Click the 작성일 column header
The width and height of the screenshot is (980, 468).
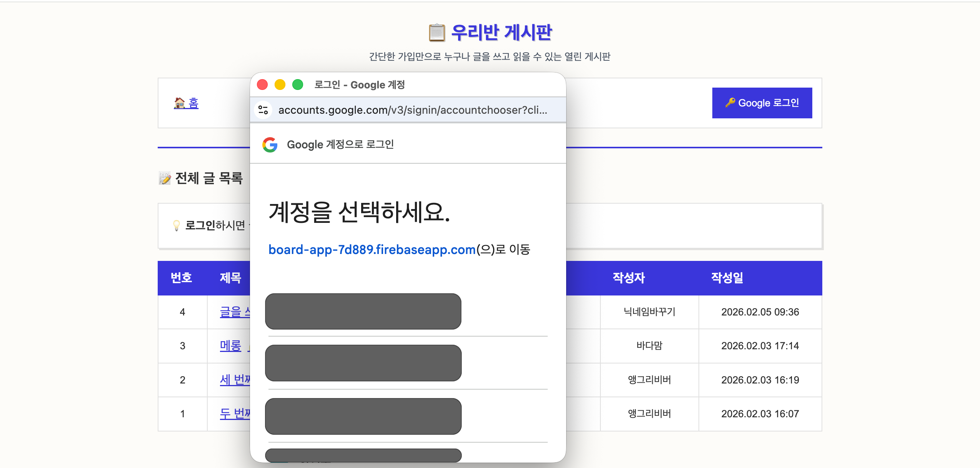click(x=727, y=278)
